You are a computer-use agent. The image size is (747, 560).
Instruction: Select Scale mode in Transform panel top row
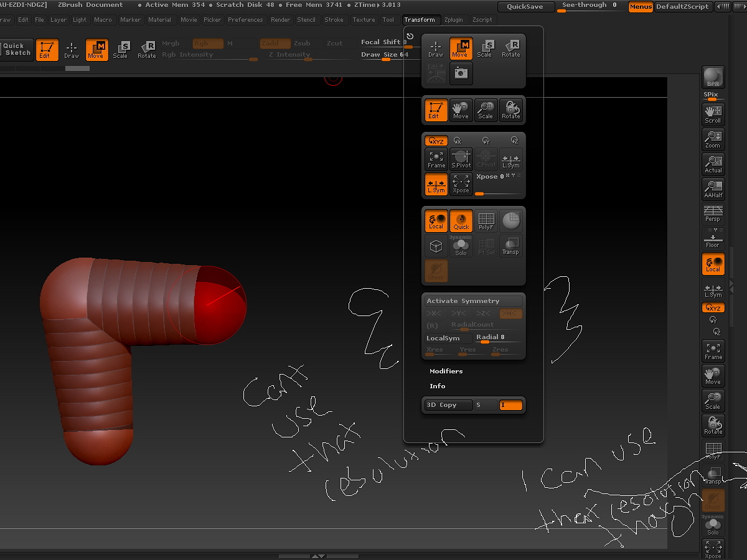tap(484, 49)
